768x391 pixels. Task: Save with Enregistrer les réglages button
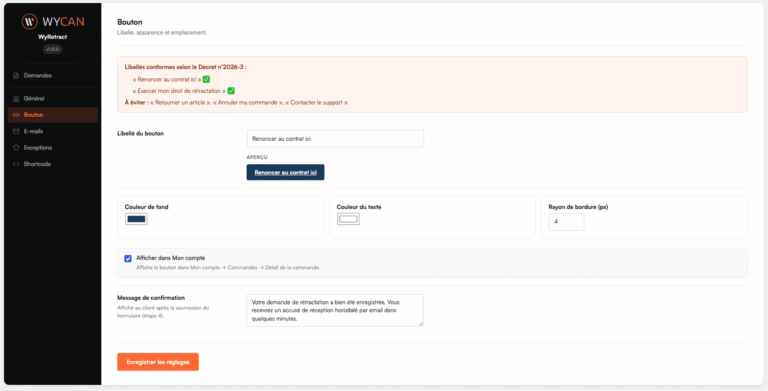[x=158, y=362]
